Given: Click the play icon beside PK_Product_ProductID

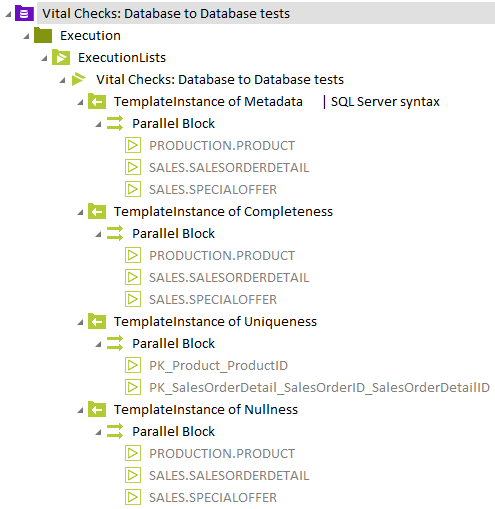Looking at the screenshot, I should pyautogui.click(x=133, y=365).
